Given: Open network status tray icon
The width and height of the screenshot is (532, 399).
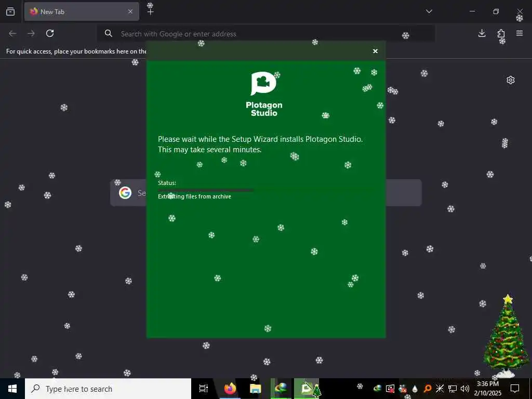Looking at the screenshot, I should coord(453,389).
